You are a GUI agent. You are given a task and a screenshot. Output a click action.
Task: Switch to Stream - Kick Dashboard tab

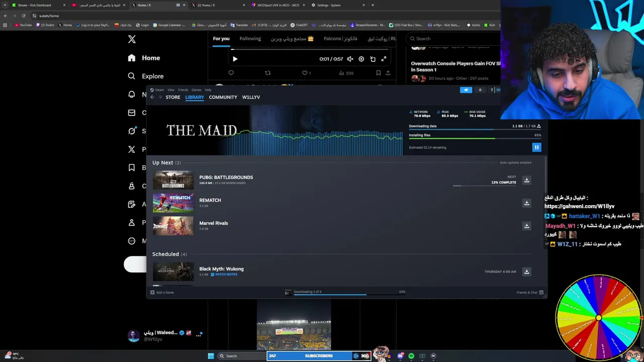click(38, 5)
